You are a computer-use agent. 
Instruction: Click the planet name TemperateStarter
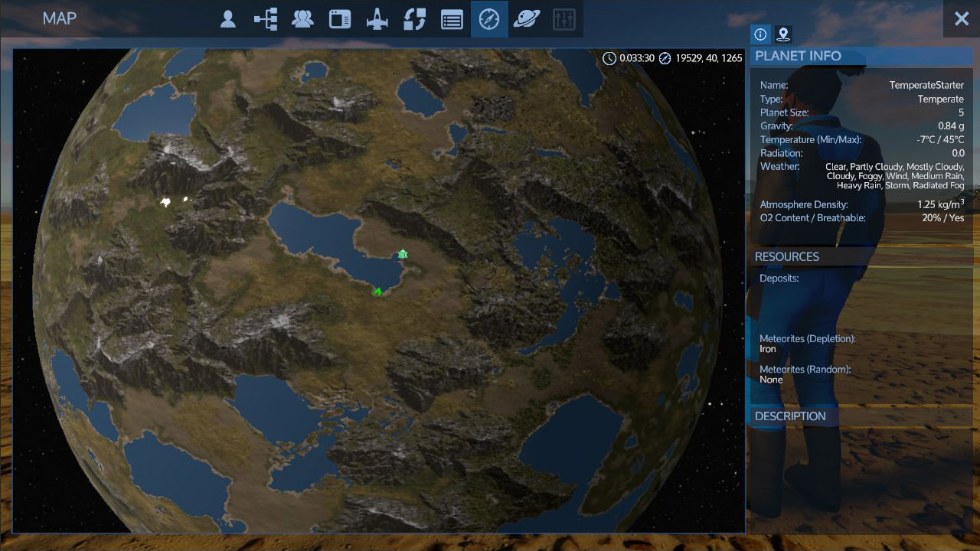(x=926, y=85)
